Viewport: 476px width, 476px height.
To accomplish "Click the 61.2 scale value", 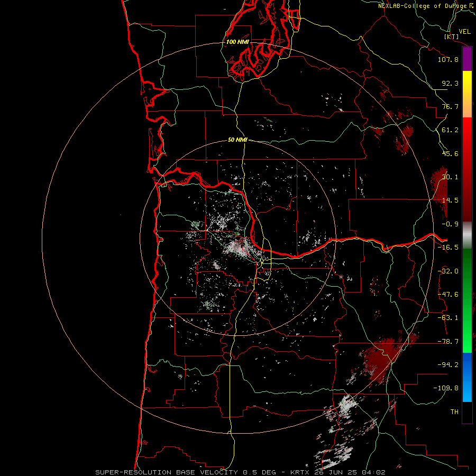I will click(x=450, y=130).
